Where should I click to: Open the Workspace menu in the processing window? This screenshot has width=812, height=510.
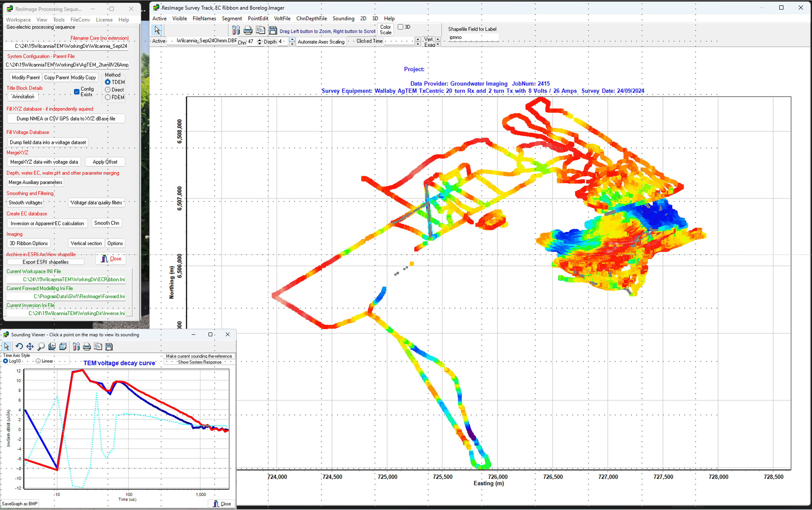[18, 20]
